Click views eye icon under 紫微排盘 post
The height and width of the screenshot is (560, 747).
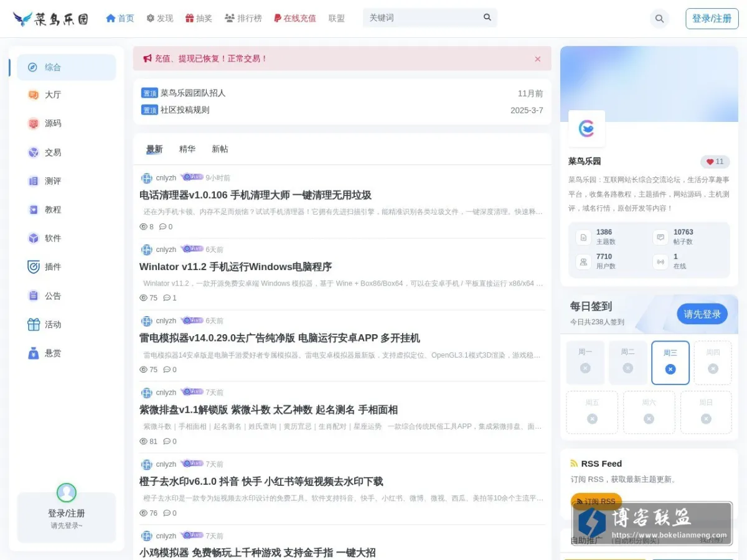[144, 441]
